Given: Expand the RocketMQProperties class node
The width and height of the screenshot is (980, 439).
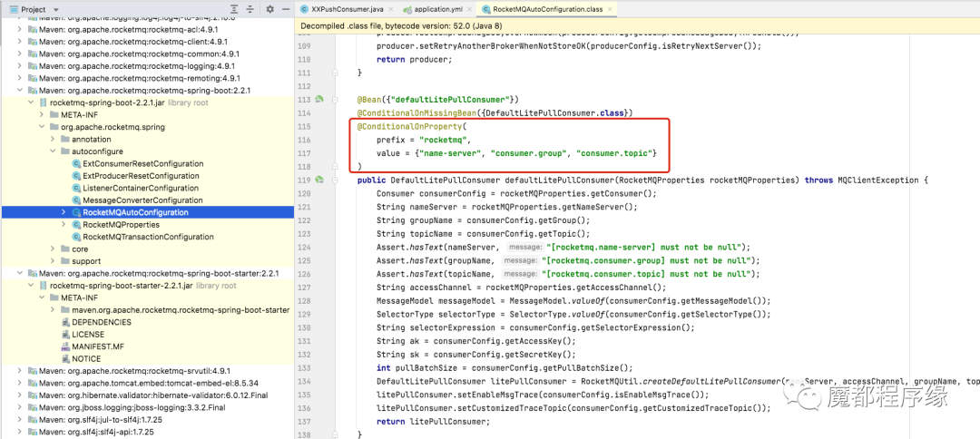Looking at the screenshot, I should [64, 224].
